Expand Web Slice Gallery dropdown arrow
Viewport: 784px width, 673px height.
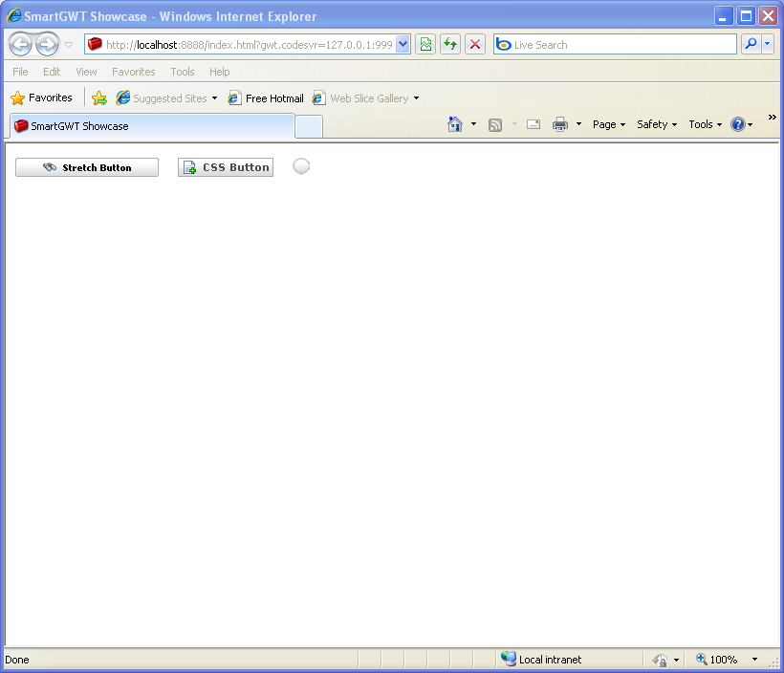(416, 98)
